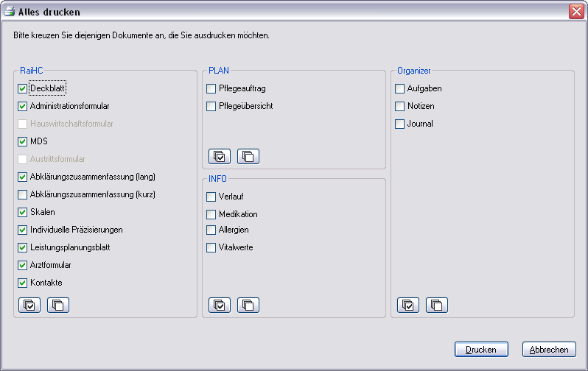Click select-all icon in RaiHC group
The height and width of the screenshot is (371, 588).
coord(29,304)
